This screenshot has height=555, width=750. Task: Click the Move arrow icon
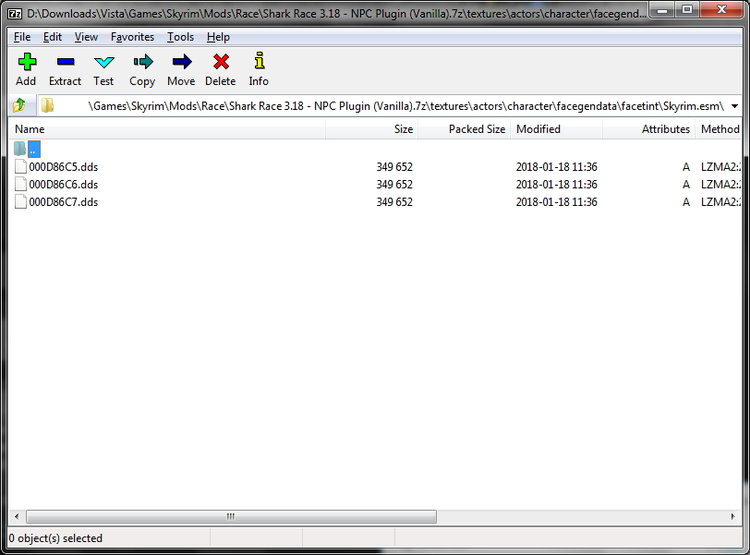181,62
